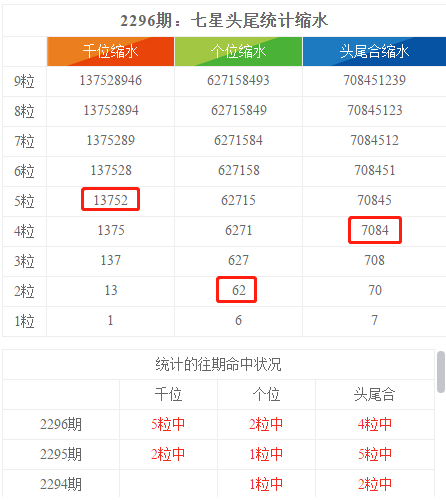The image size is (446, 500).
Task: Click cell value 1375
Action: (111, 230)
